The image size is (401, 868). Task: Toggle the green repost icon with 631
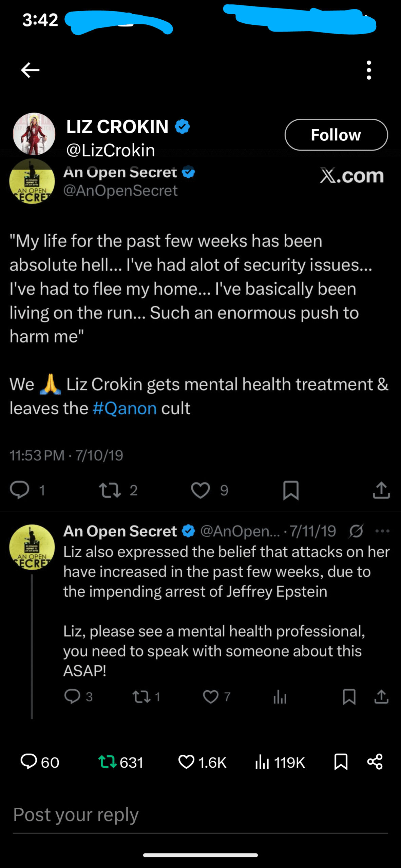click(107, 762)
